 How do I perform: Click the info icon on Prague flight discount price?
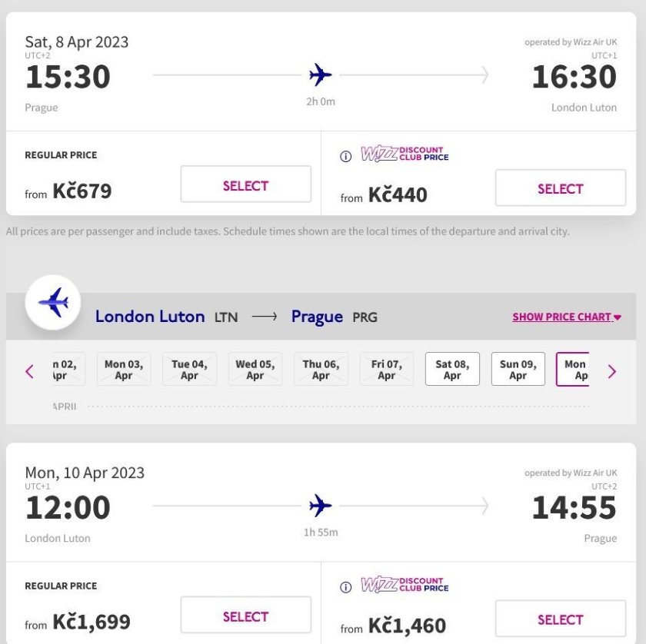[345, 156]
